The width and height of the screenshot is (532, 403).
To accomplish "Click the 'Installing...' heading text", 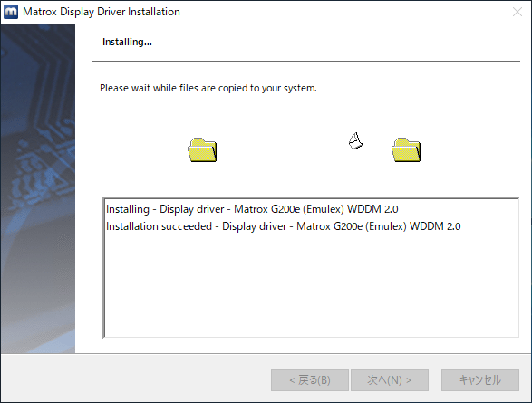I will (127, 42).
